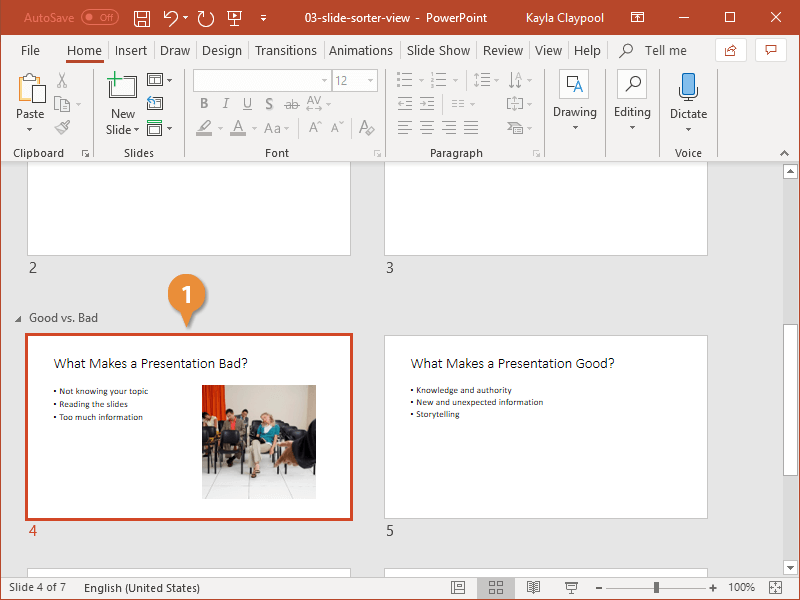Open the File menu
This screenshot has height=600, width=800.
[x=30, y=50]
